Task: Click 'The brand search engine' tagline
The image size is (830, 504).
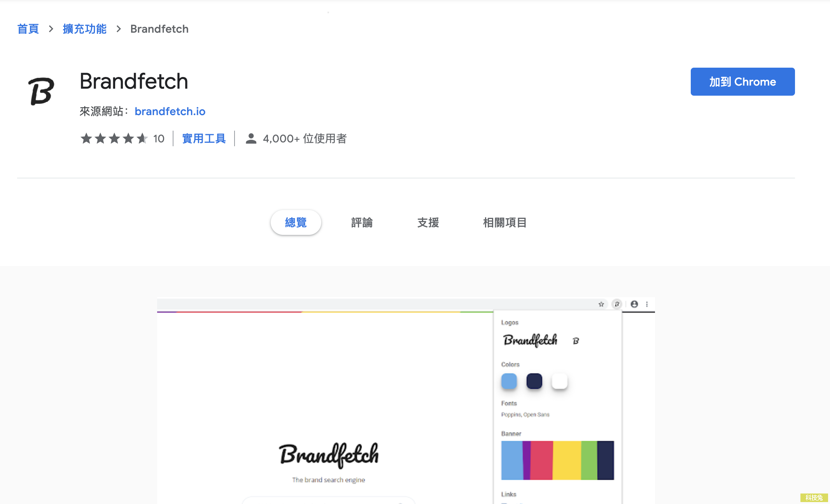Action: click(329, 480)
